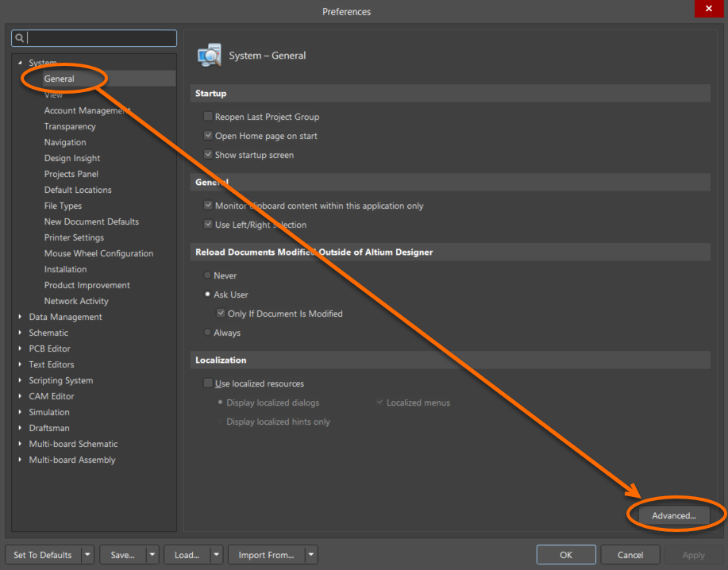Image resolution: width=728 pixels, height=570 pixels.
Task: Open the Projects Panel page
Action: pos(71,174)
